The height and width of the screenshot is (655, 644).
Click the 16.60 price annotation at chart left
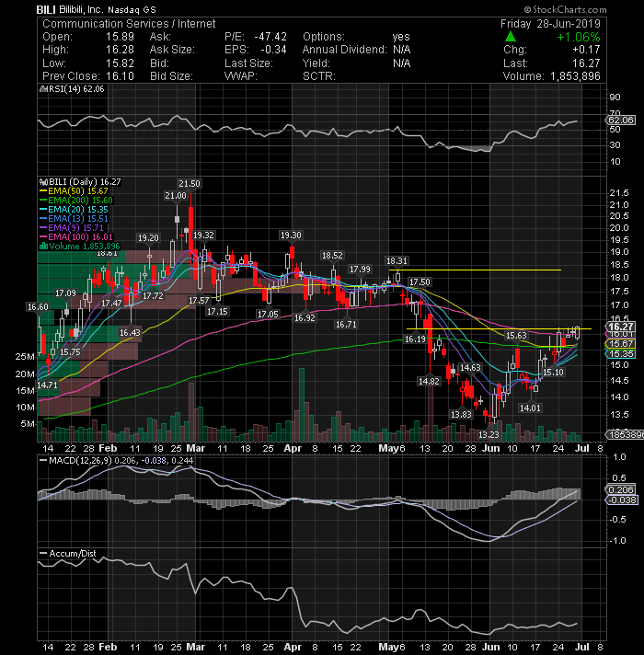click(38, 307)
